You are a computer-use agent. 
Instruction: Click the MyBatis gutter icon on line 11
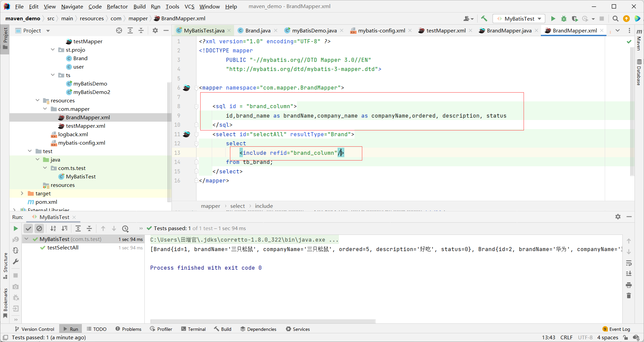(x=186, y=134)
